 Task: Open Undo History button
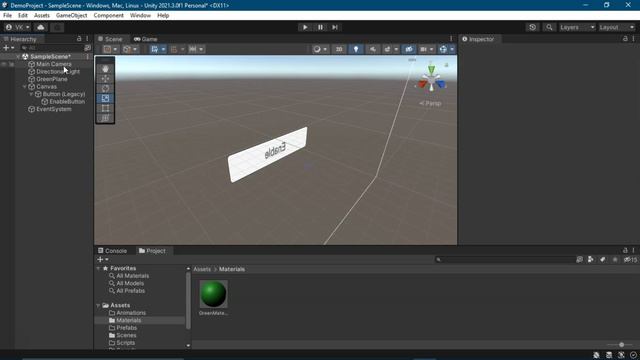click(x=532, y=27)
